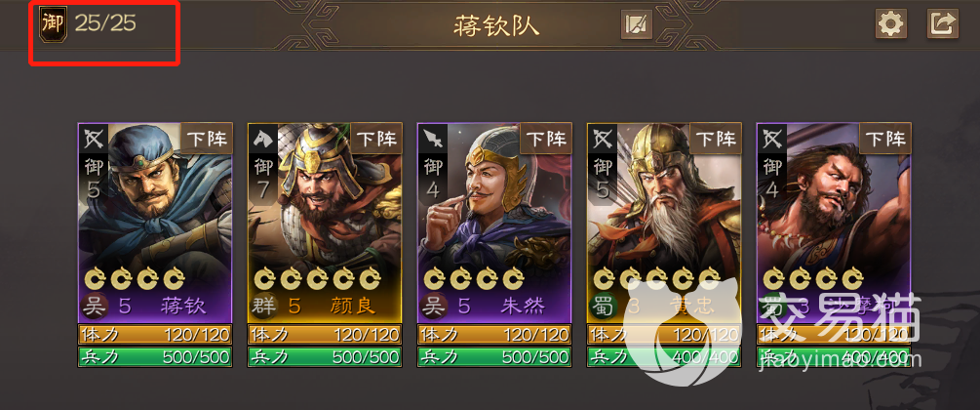Remove 朱然 with the 下阵 button
Viewport: 980px width, 410px height.
click(547, 139)
